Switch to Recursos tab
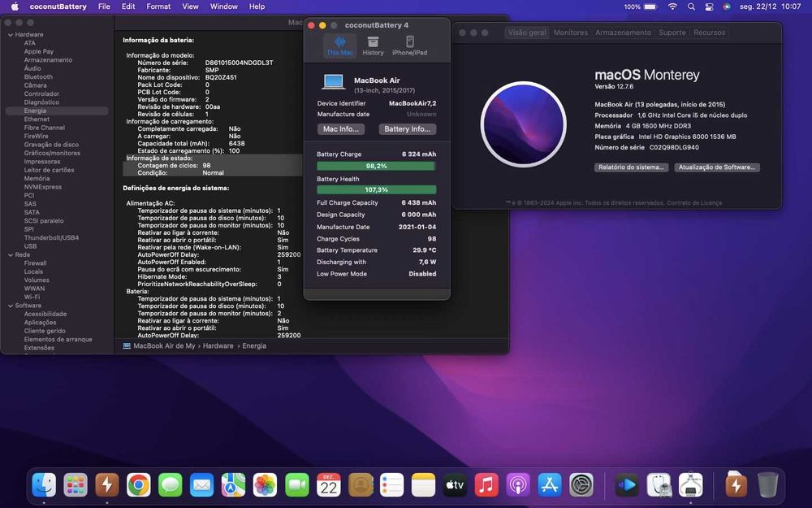This screenshot has width=812, height=508. [709, 33]
